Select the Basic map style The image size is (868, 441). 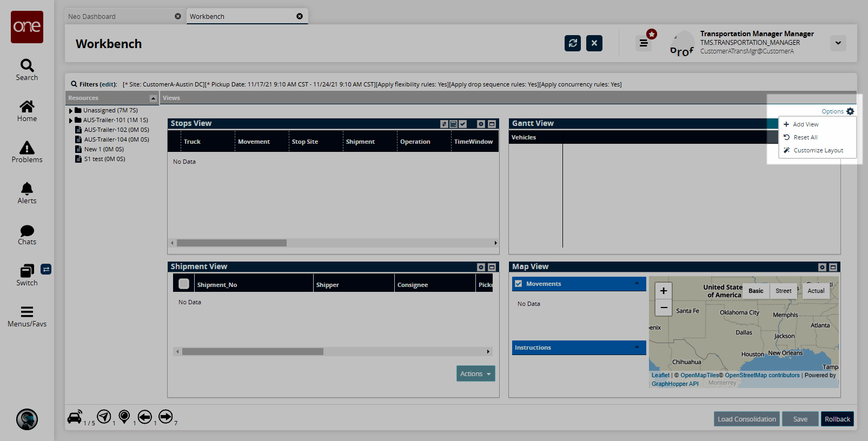pos(756,291)
